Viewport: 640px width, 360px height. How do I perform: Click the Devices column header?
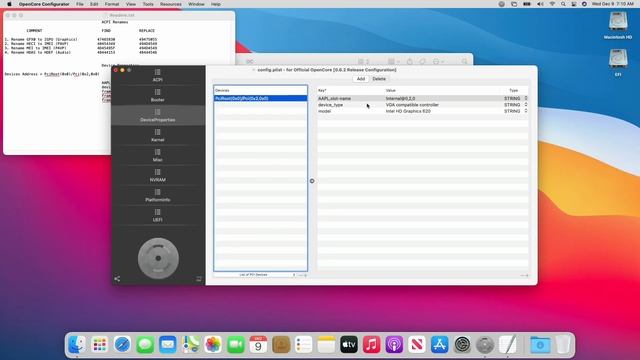coord(260,90)
